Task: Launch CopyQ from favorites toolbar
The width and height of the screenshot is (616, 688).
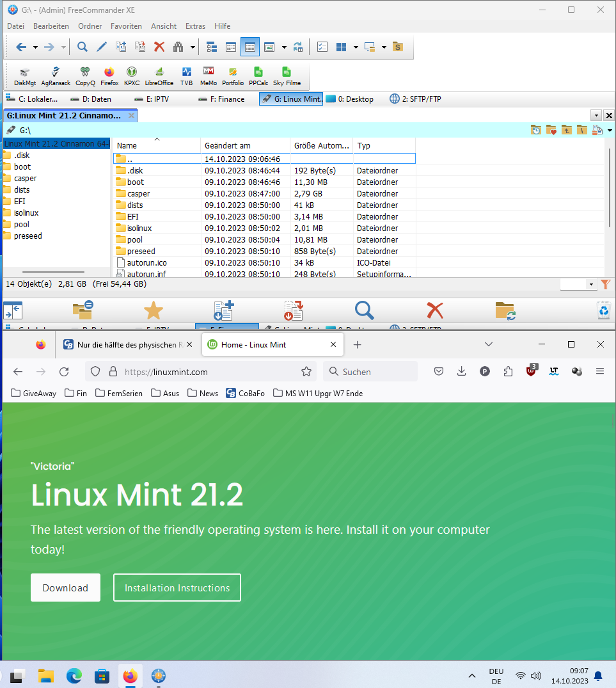Action: tap(85, 76)
